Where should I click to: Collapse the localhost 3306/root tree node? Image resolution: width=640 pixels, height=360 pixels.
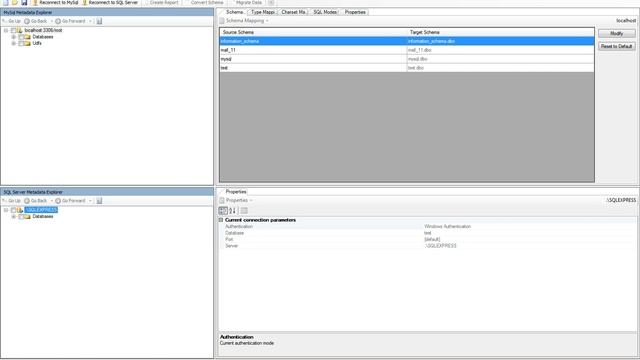point(6,30)
